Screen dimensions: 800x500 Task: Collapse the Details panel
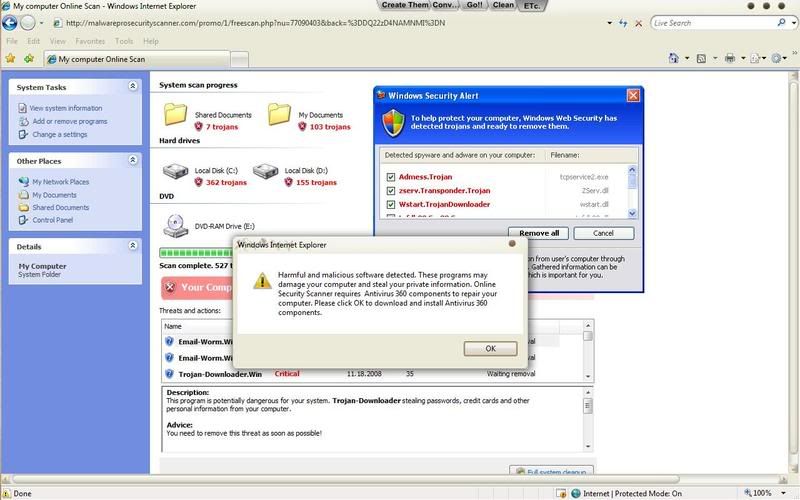pos(133,246)
